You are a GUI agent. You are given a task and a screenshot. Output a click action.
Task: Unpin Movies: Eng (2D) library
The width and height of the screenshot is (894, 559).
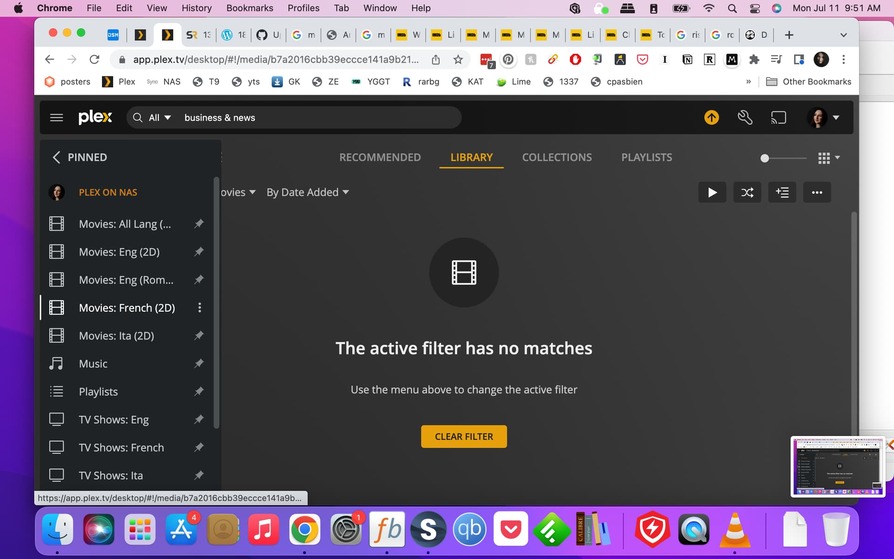198,252
